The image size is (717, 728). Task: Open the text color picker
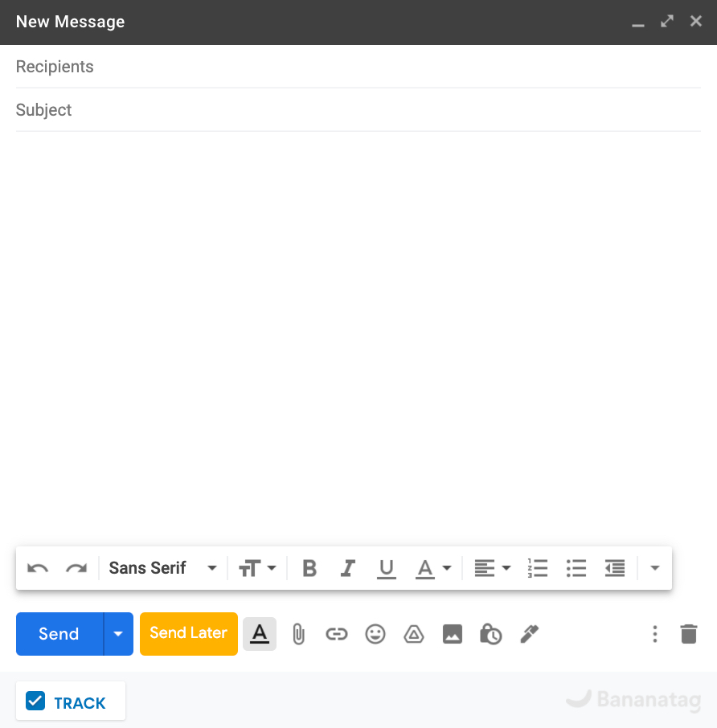point(433,568)
